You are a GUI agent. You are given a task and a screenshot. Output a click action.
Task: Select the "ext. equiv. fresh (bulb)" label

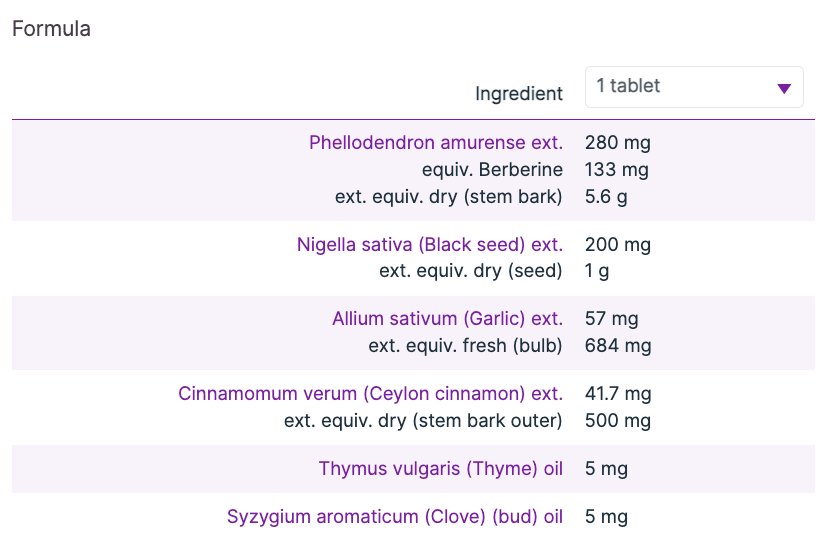pyautogui.click(x=465, y=346)
